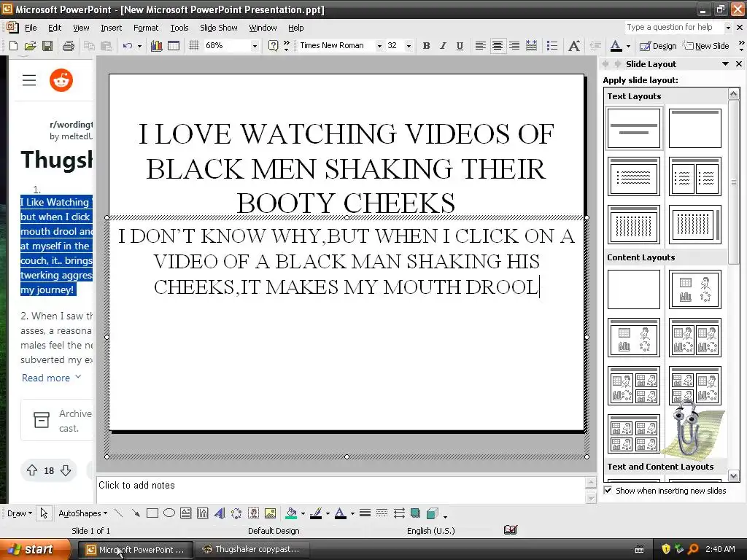Open the Edit menu
Viewport: 747px width, 560px height.
point(55,28)
